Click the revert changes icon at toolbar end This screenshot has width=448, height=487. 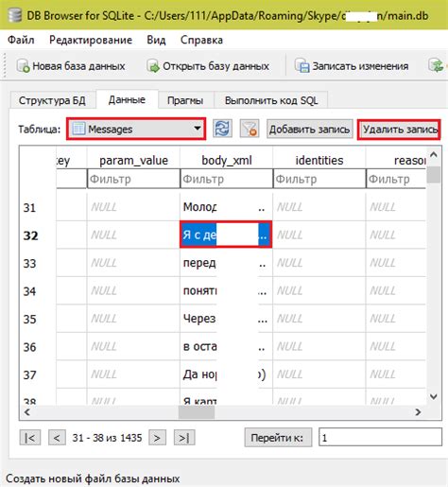(x=437, y=65)
